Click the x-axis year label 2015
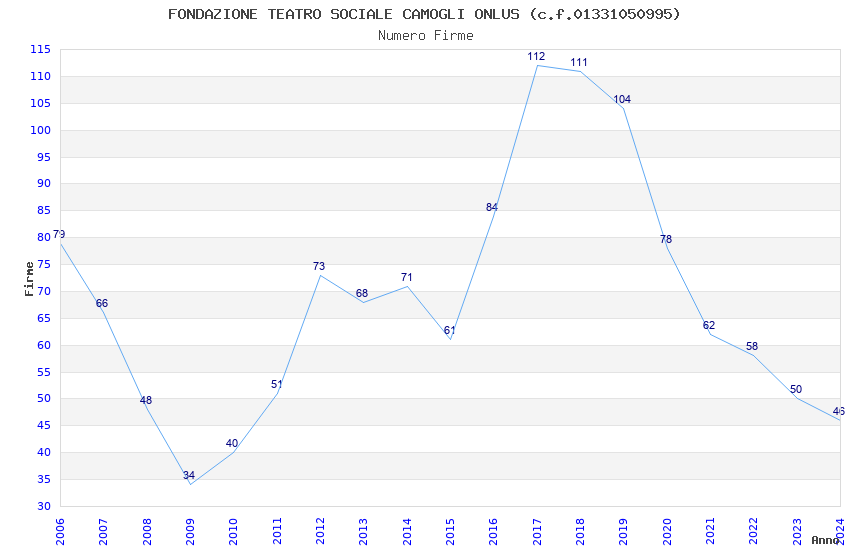850x550 pixels. pos(450,531)
